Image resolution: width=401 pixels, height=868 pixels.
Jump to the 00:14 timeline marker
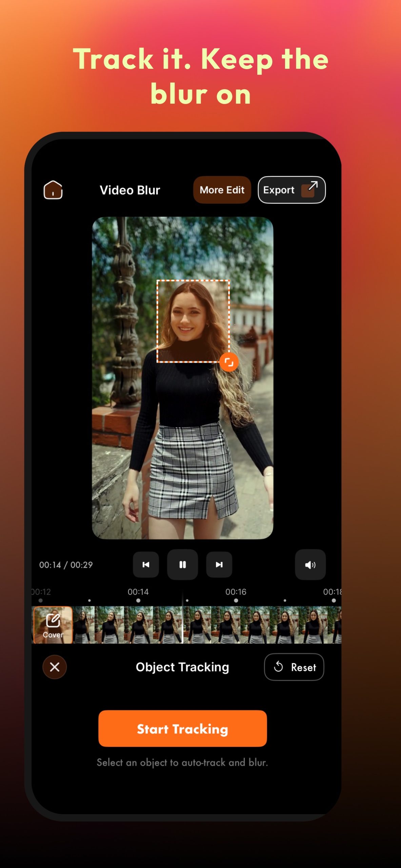tap(138, 592)
